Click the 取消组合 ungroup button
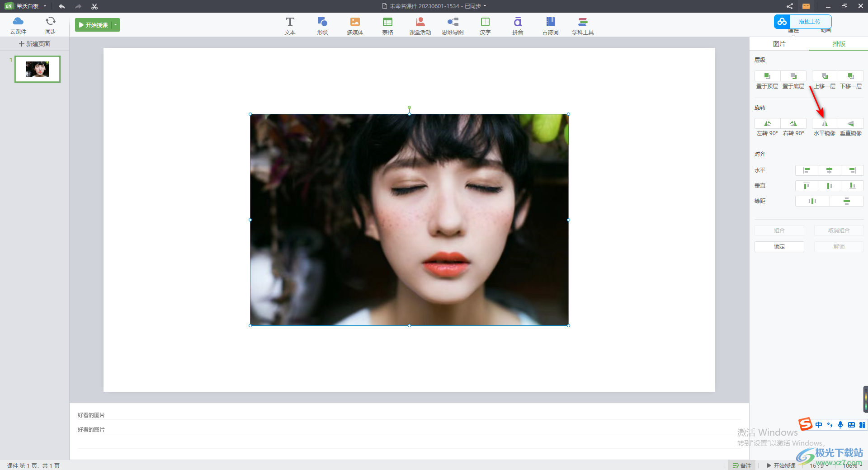Viewport: 868px width, 470px height. click(x=839, y=230)
